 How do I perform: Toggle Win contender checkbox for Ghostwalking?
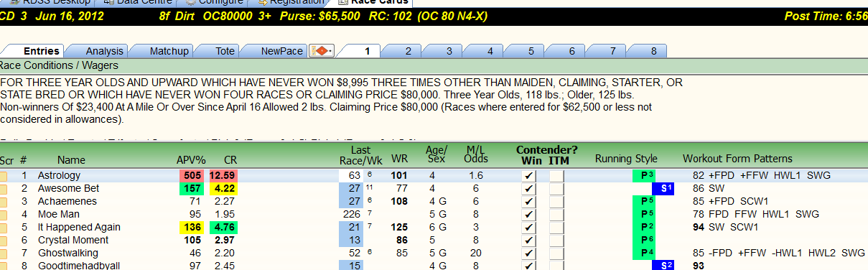[528, 253]
